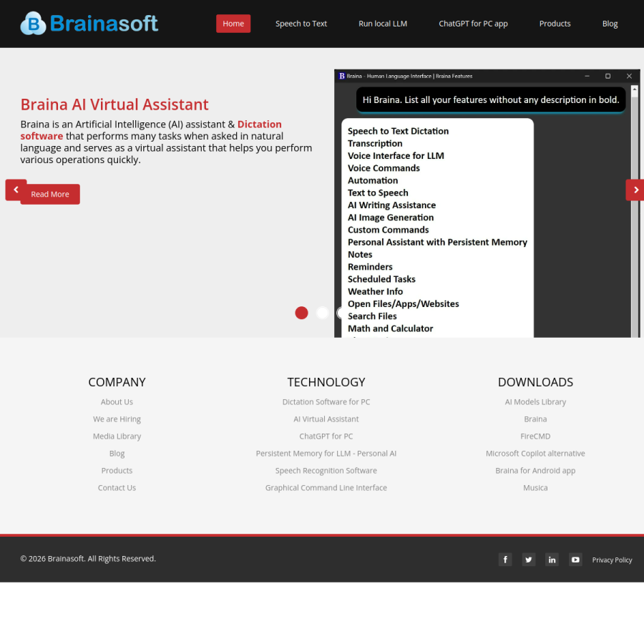The width and height of the screenshot is (644, 644).
Task: Click the Brainasoft logo
Action: pos(89,24)
